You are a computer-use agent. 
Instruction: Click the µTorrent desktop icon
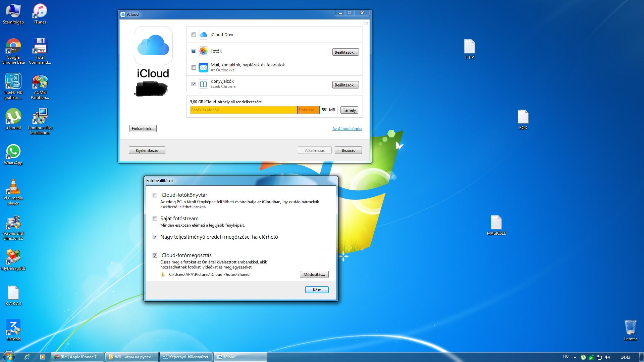[13, 119]
